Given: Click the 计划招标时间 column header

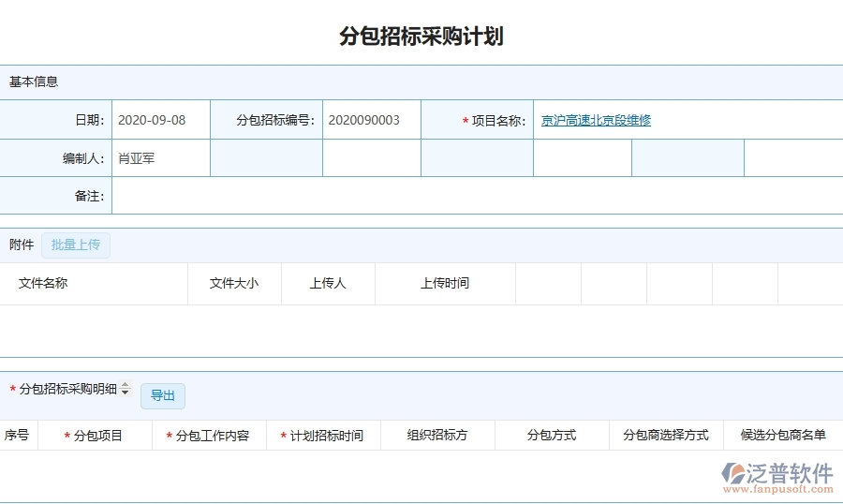Looking at the screenshot, I should tap(326, 436).
